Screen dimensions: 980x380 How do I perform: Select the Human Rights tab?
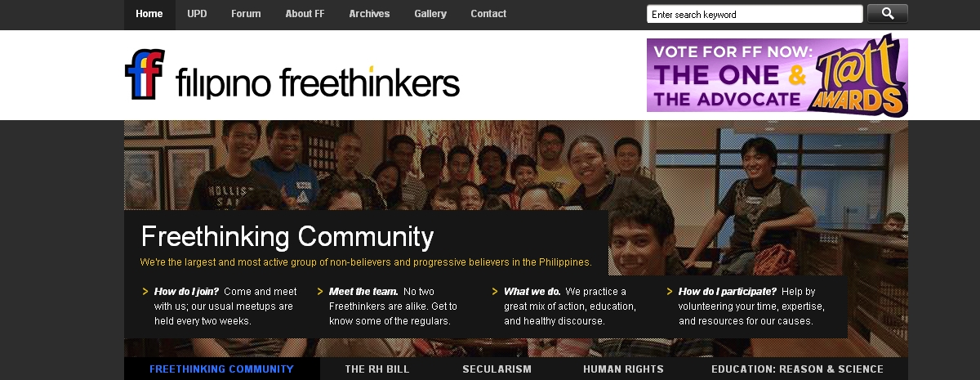click(623, 369)
